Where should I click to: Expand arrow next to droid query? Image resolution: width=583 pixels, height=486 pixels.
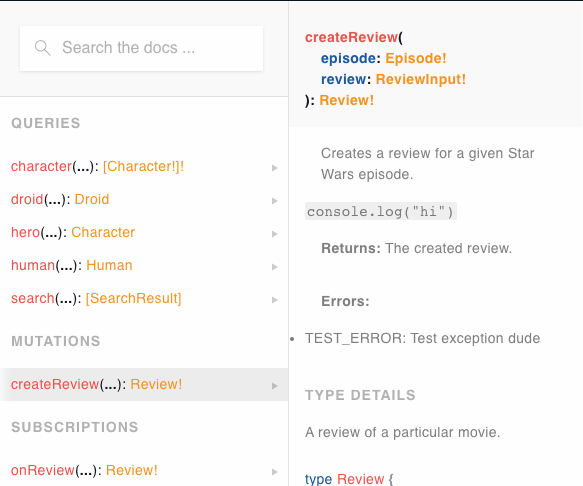[274, 201]
